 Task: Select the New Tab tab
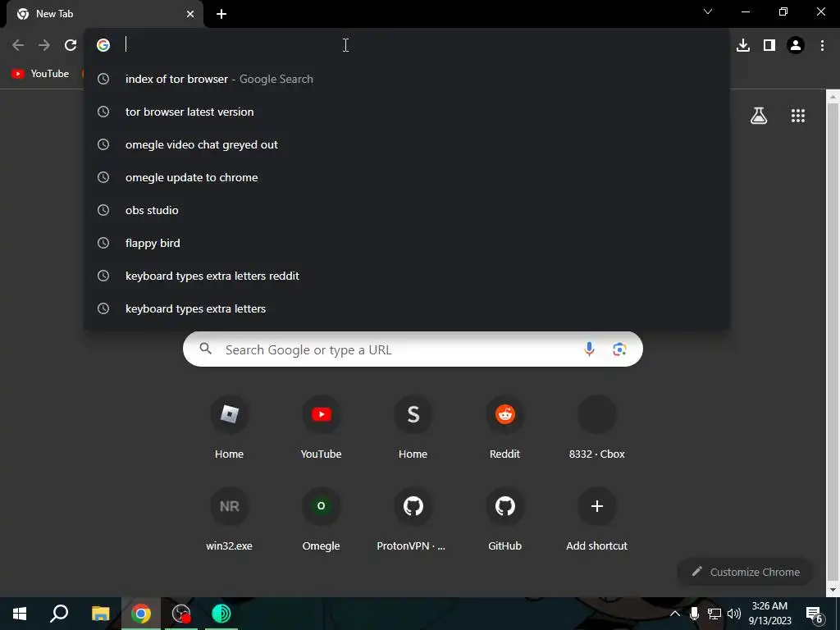(x=105, y=14)
